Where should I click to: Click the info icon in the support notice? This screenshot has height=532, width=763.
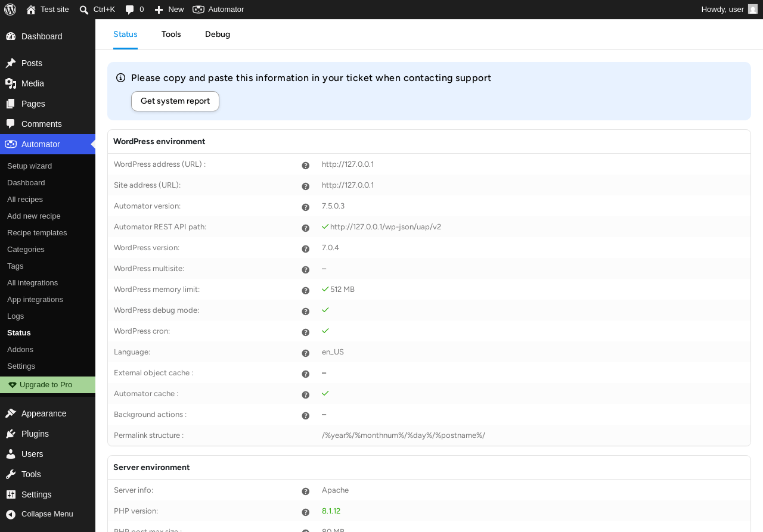[121, 78]
